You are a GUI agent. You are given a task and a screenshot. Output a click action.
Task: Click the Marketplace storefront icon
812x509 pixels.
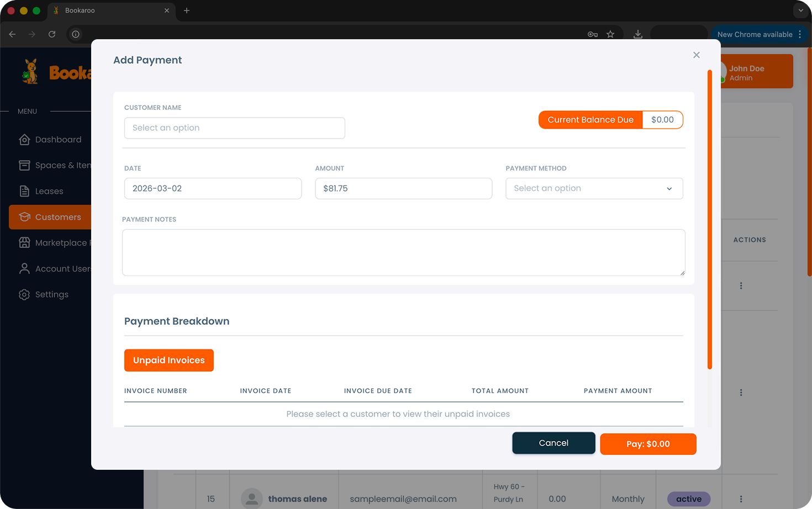(24, 243)
